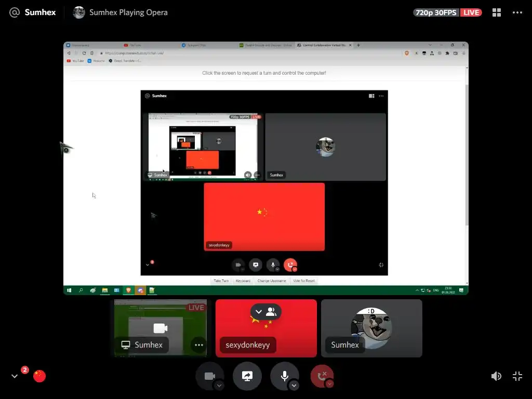The width and height of the screenshot is (532, 399).
Task: Open a new tab with the plus icon
Action: [x=358, y=45]
